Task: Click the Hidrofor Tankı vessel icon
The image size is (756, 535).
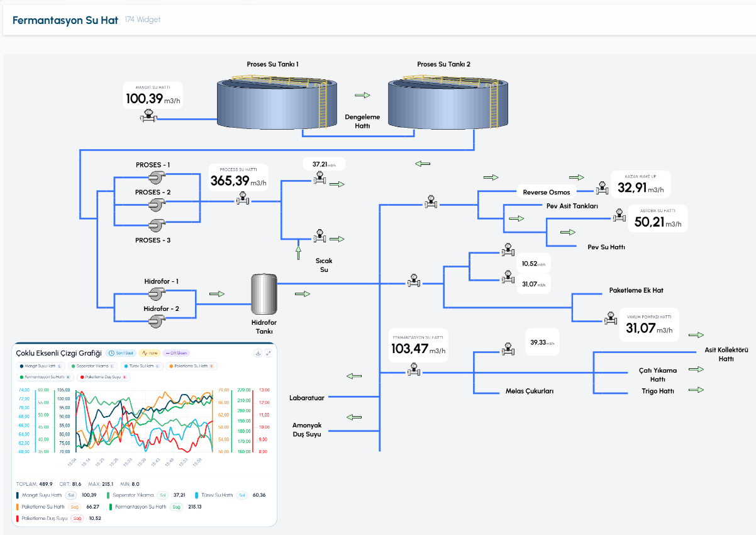Action: [x=264, y=294]
